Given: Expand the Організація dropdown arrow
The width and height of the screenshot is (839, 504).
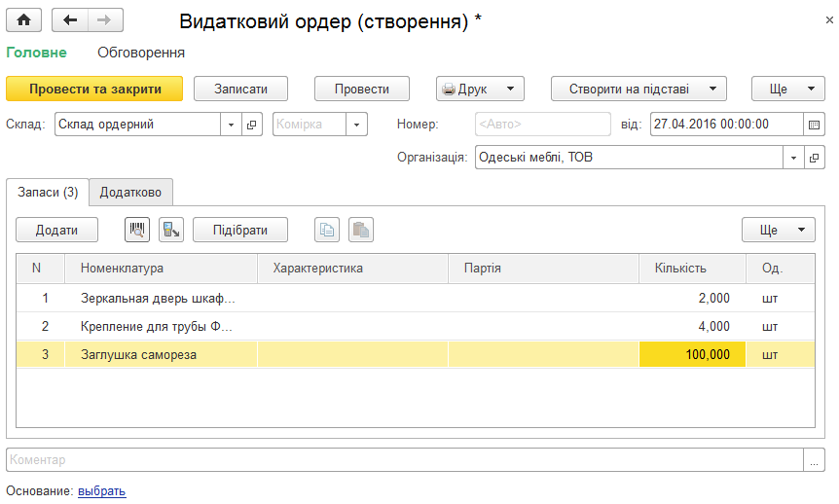Looking at the screenshot, I should point(793,158).
